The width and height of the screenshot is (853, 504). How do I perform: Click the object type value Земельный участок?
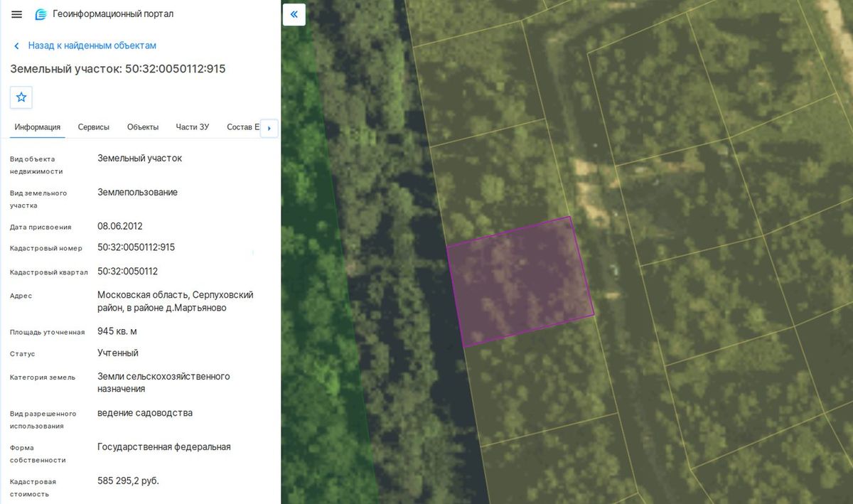click(x=139, y=159)
